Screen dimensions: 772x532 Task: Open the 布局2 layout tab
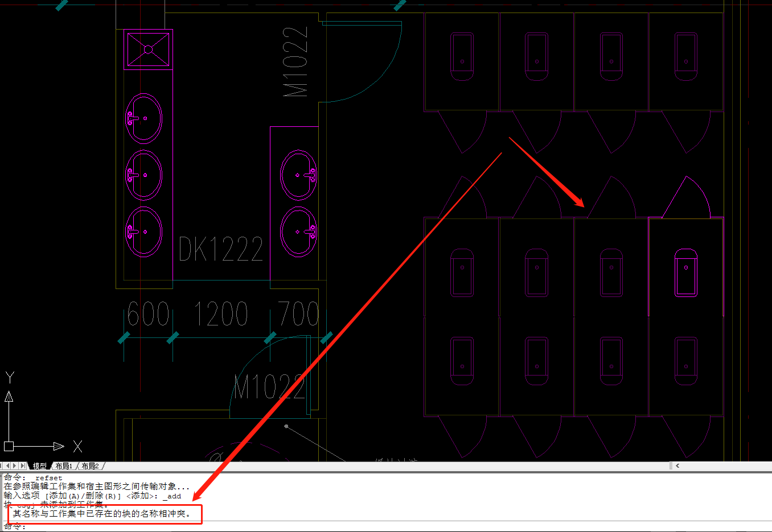click(x=90, y=466)
